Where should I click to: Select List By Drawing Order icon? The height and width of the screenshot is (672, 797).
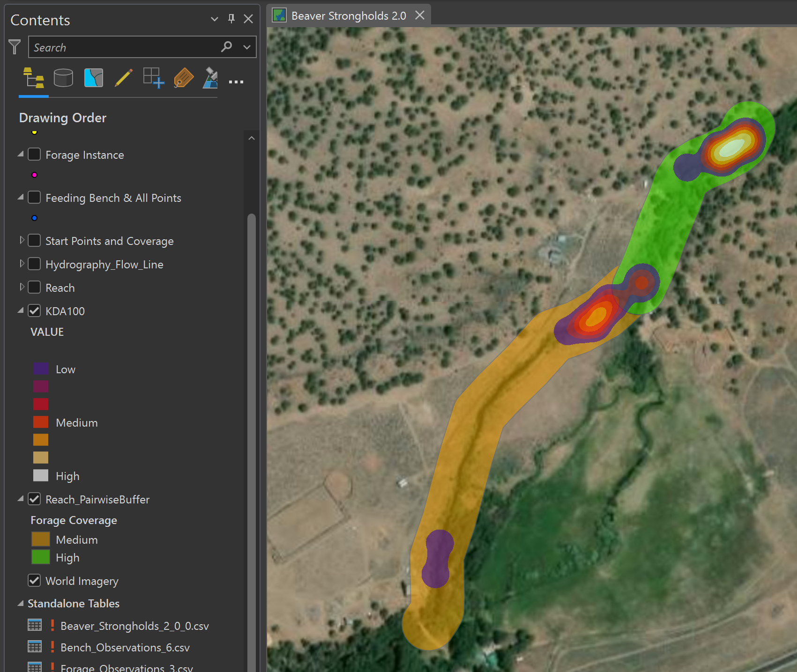point(34,78)
